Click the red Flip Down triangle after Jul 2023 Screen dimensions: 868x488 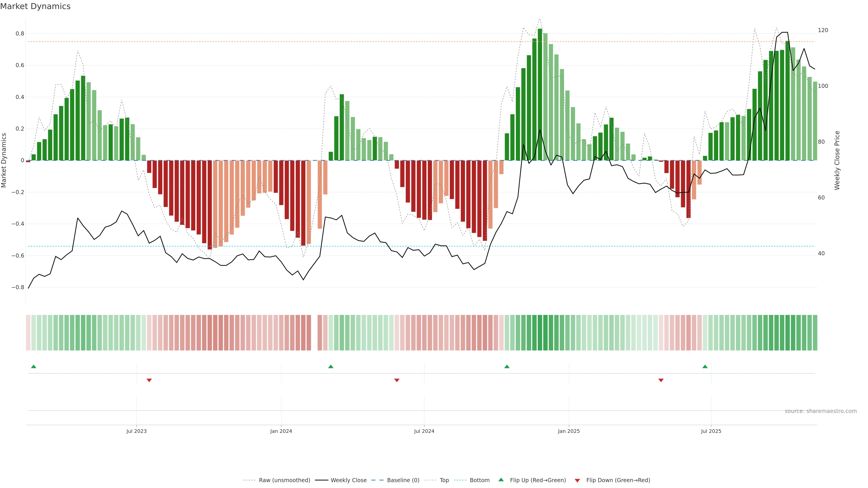coord(149,380)
